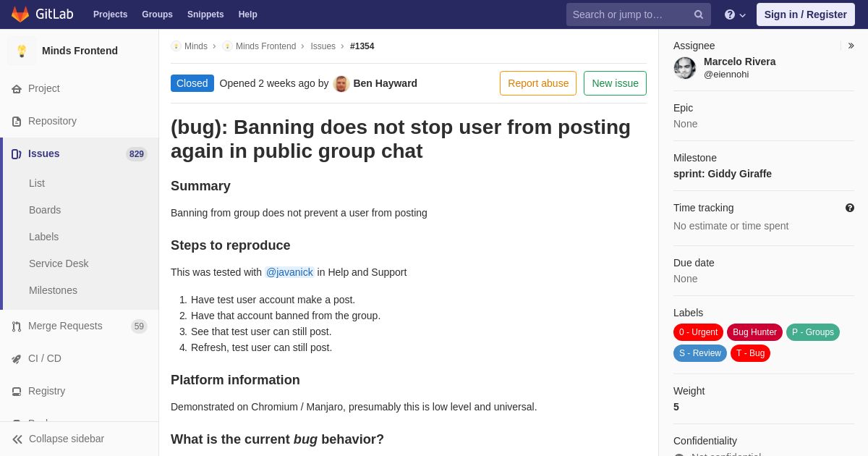
Task: Click the Merge Requests sidebar item
Action: (80, 326)
